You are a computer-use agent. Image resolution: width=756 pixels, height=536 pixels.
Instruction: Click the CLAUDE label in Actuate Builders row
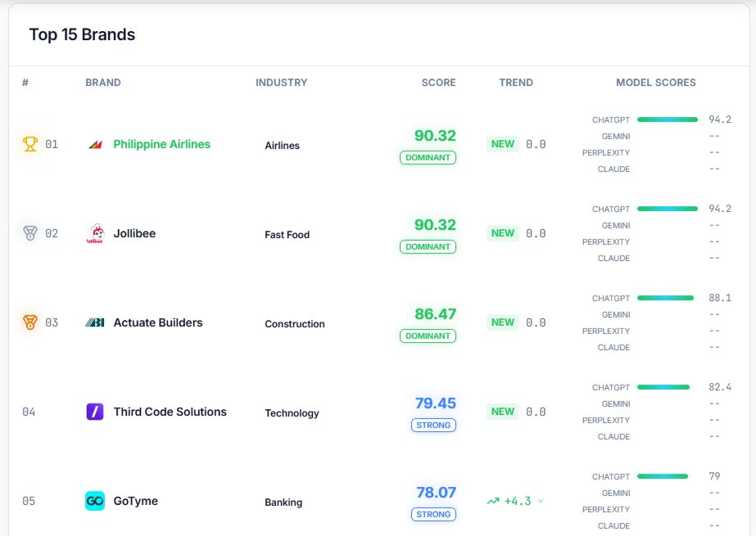tap(613, 347)
